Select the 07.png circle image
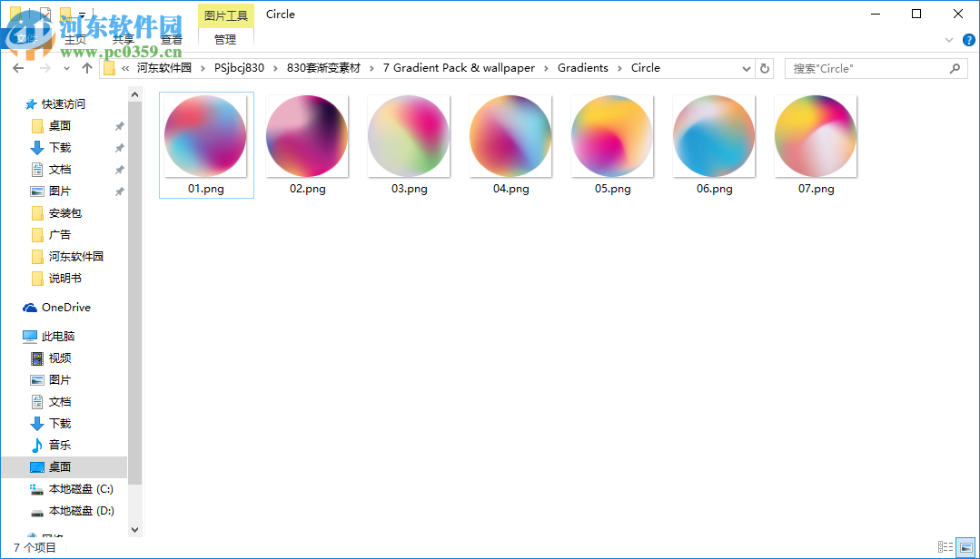 (817, 136)
